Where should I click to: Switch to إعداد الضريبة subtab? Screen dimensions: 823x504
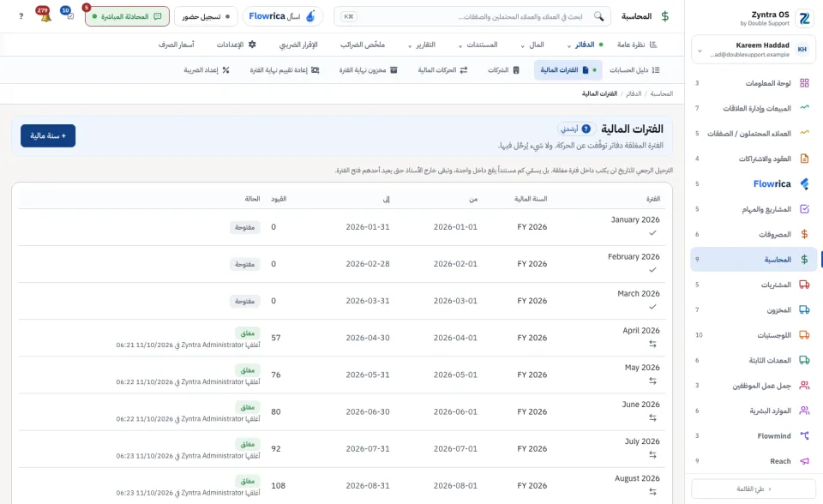click(207, 69)
